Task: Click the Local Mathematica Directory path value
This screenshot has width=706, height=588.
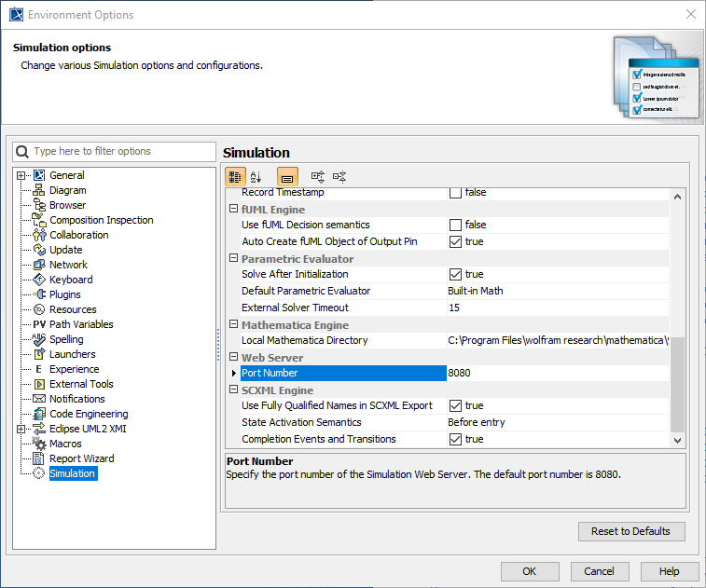Action: (558, 340)
